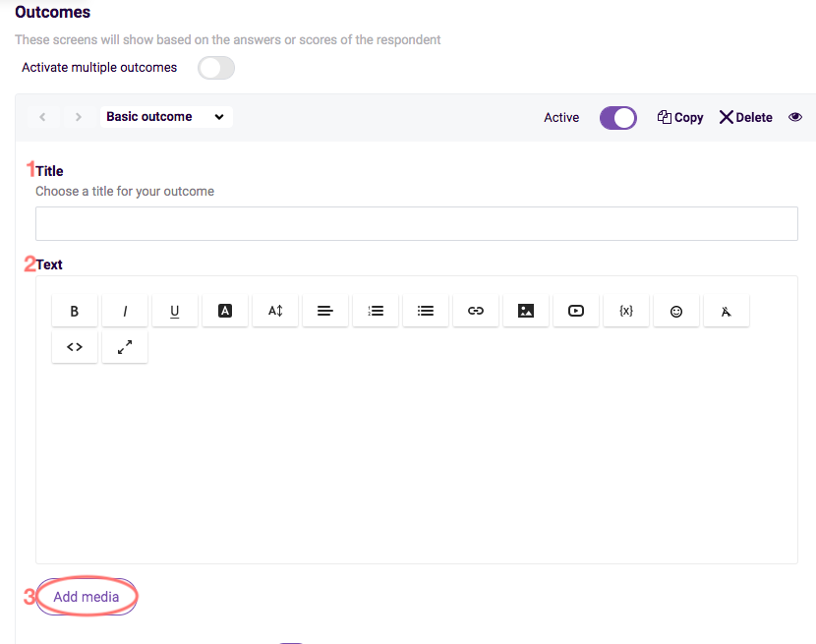Preview the outcome with the eye icon
The width and height of the screenshot is (816, 644).
coord(795,117)
